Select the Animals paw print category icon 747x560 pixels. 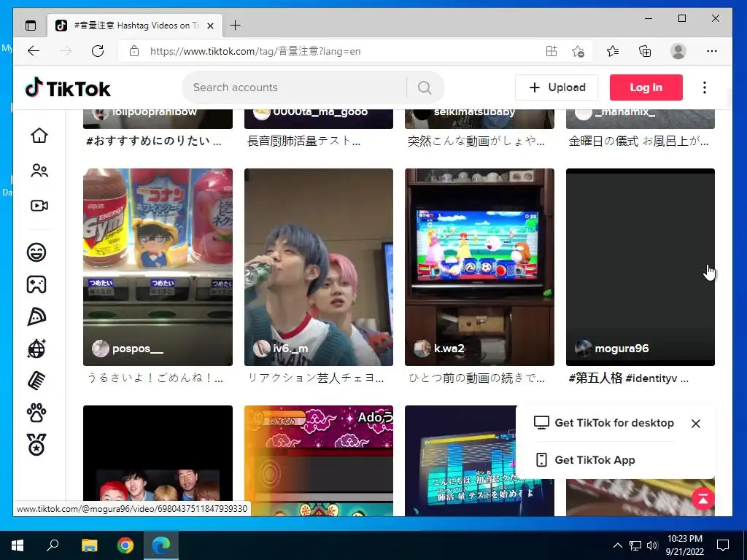coord(36,413)
